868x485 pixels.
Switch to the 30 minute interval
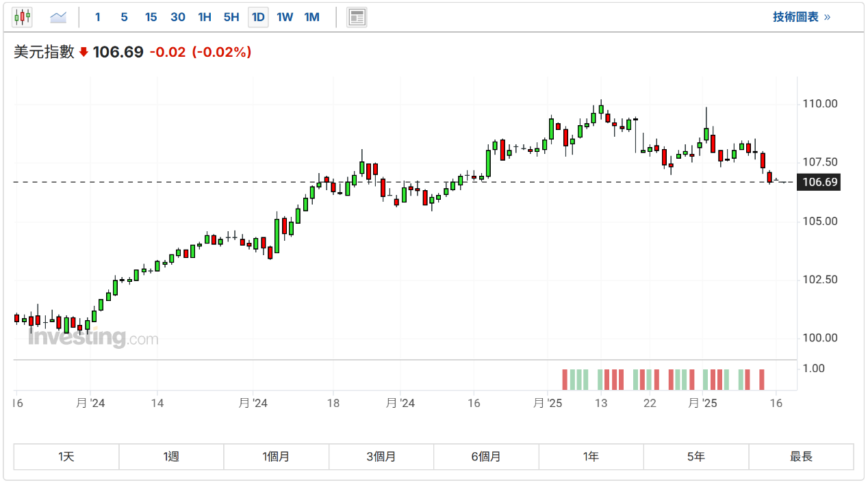[178, 17]
